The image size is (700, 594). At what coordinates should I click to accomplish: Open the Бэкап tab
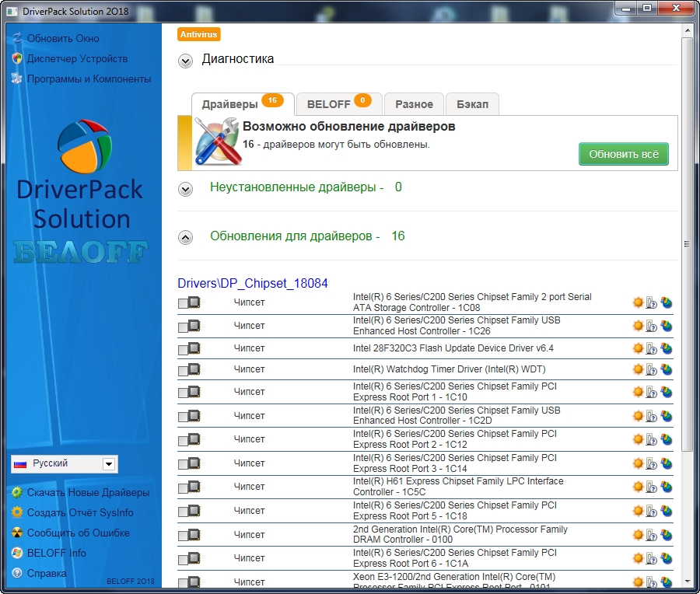pos(472,104)
